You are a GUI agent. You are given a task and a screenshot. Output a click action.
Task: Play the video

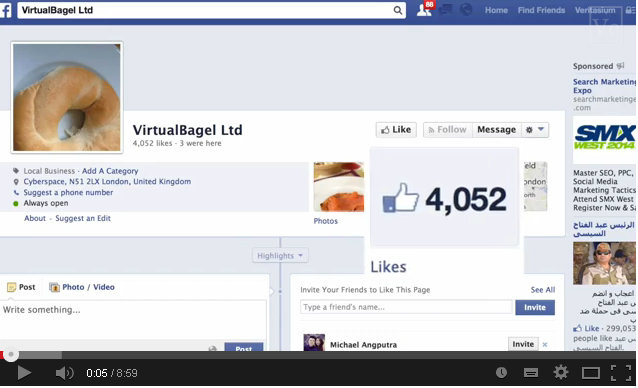24,373
